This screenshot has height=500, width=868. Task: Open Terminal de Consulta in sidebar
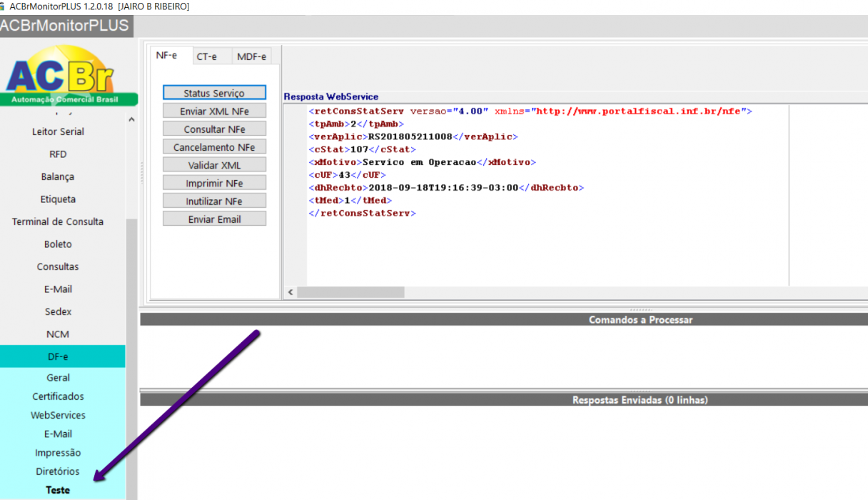pos(58,221)
